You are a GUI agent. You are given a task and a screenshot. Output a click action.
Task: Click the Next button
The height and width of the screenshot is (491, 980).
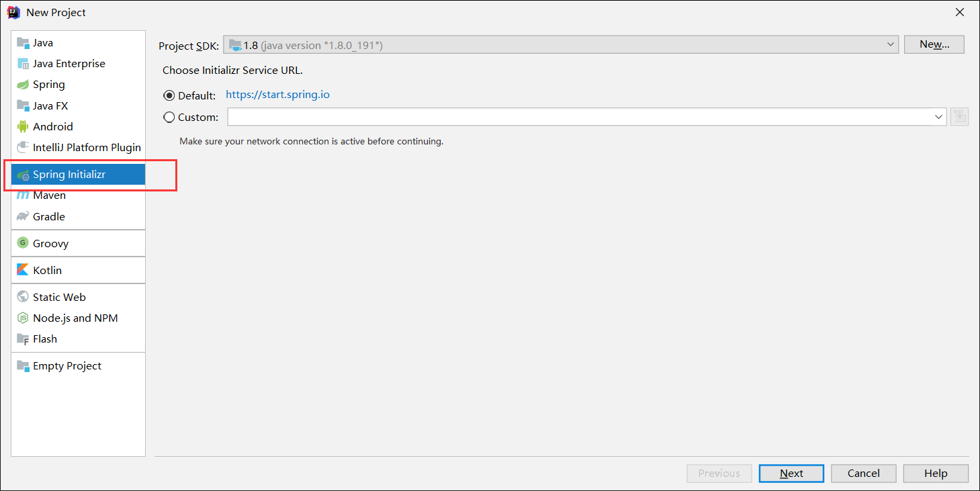point(791,474)
